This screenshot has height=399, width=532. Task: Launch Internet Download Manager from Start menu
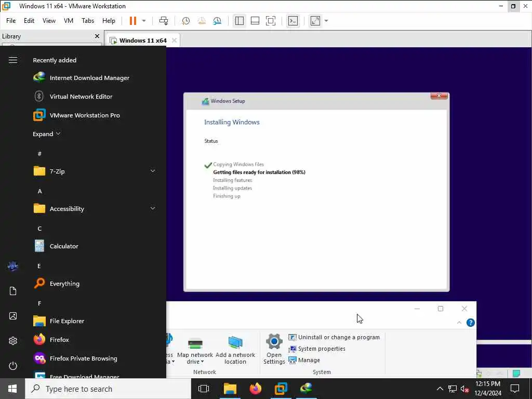[x=82, y=78]
